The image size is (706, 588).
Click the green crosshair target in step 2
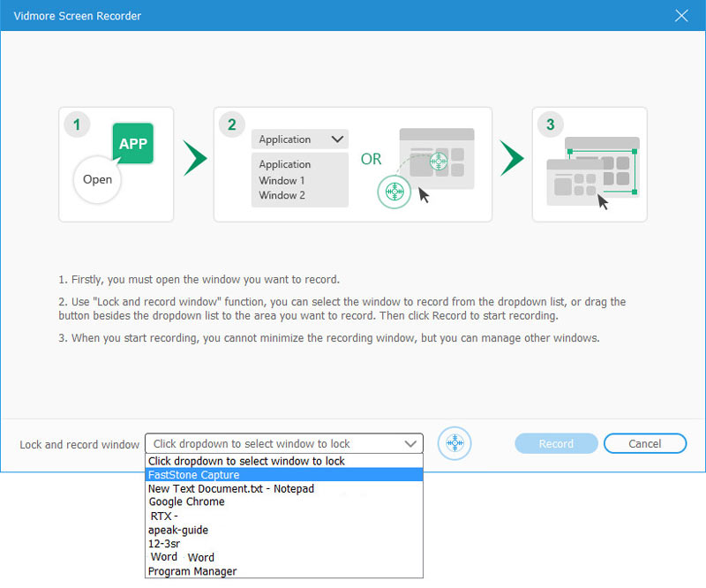point(395,191)
